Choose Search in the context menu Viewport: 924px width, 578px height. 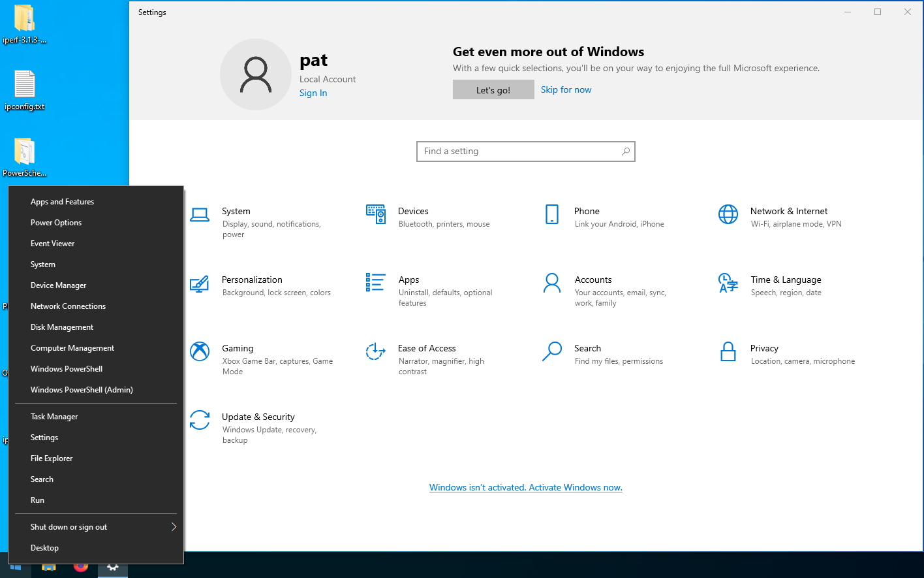96,479
